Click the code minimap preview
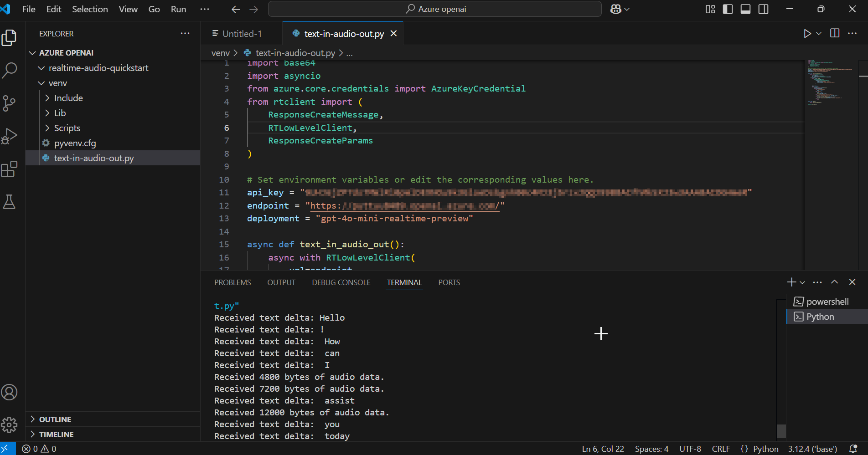The image size is (868, 455). pyautogui.click(x=831, y=82)
